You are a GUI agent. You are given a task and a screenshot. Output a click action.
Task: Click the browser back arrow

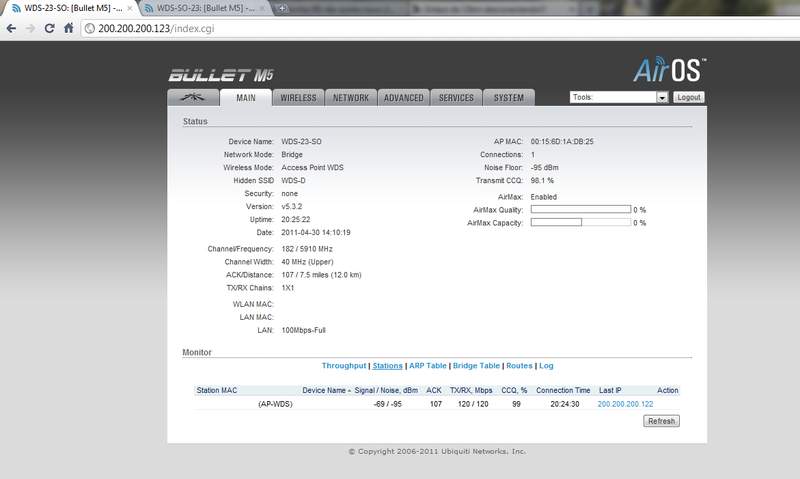pyautogui.click(x=11, y=29)
